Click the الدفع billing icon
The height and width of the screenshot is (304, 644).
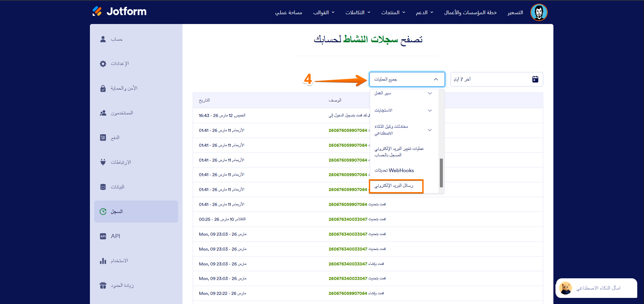click(x=103, y=138)
